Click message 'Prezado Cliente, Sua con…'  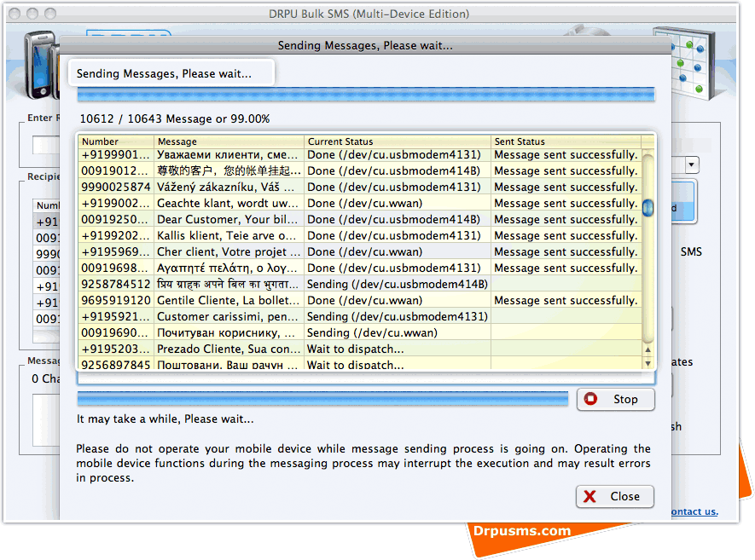[x=229, y=349]
